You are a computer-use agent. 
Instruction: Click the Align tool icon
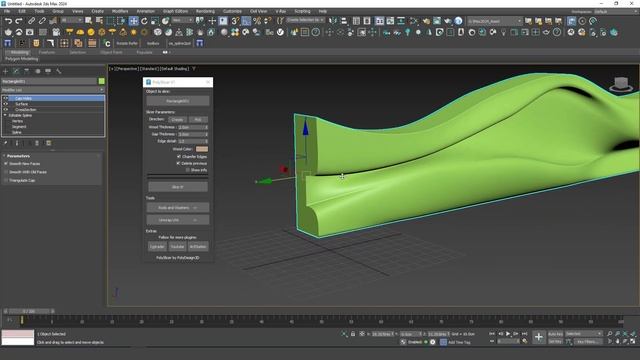coord(344,21)
